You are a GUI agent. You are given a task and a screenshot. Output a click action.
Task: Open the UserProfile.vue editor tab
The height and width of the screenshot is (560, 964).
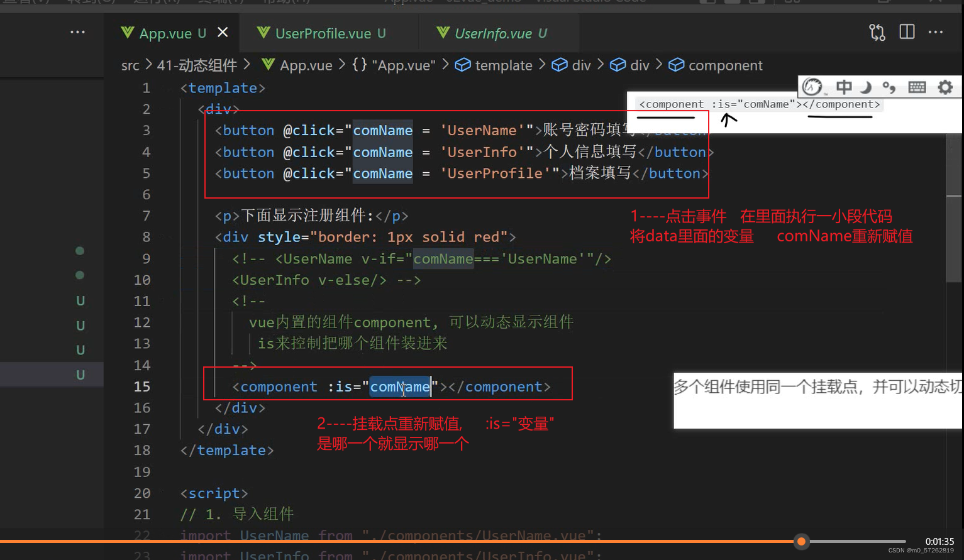pyautogui.click(x=323, y=33)
